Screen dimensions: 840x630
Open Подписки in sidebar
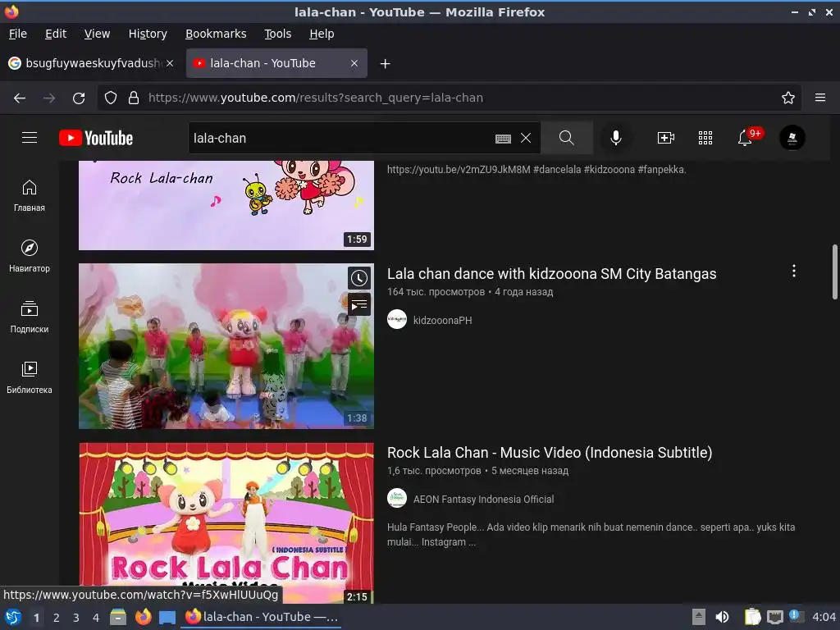coord(30,317)
